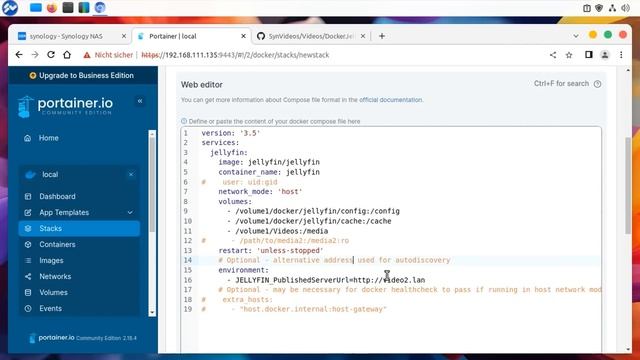640x360 pixels.
Task: Reload the Portainer page
Action: [51, 55]
